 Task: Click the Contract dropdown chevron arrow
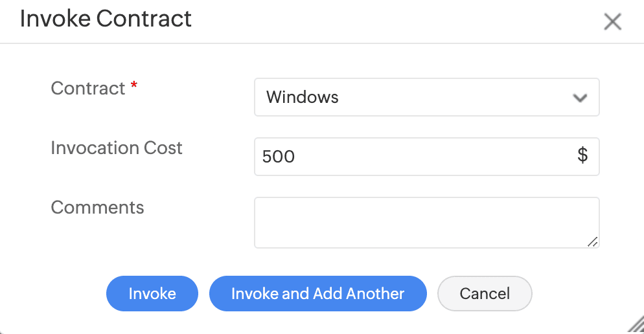pyautogui.click(x=580, y=98)
